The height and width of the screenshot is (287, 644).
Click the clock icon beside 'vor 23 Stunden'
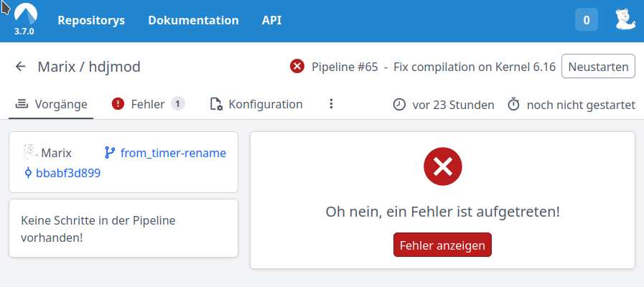[x=399, y=105]
